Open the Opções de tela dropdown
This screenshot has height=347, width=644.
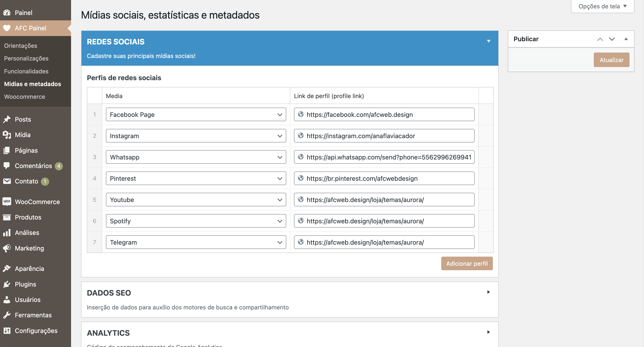pos(603,6)
